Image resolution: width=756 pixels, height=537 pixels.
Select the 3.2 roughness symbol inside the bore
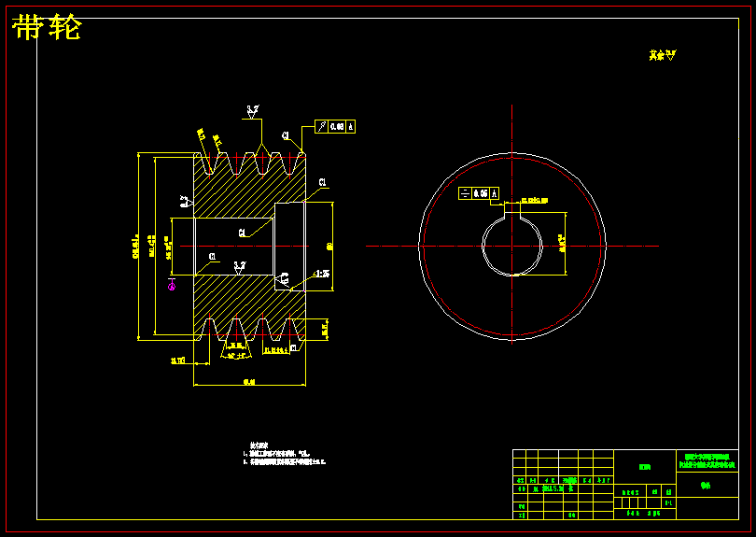239,267
